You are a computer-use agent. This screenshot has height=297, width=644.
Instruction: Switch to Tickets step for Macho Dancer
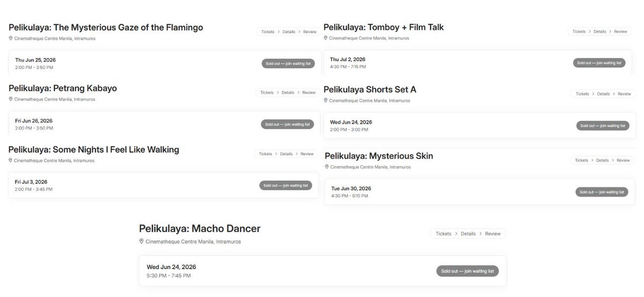[443, 234]
